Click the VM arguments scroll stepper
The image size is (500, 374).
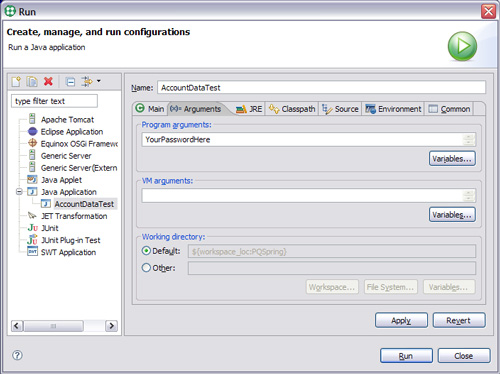point(469,196)
